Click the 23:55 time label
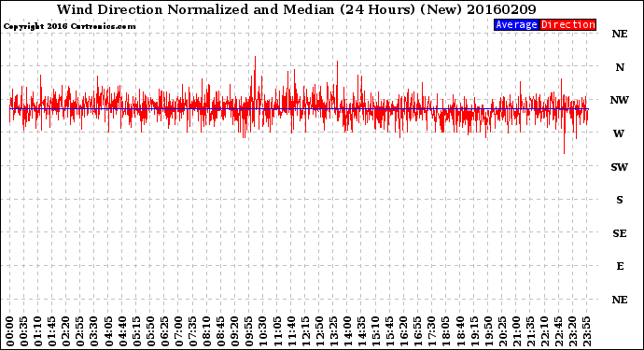 (587, 331)
